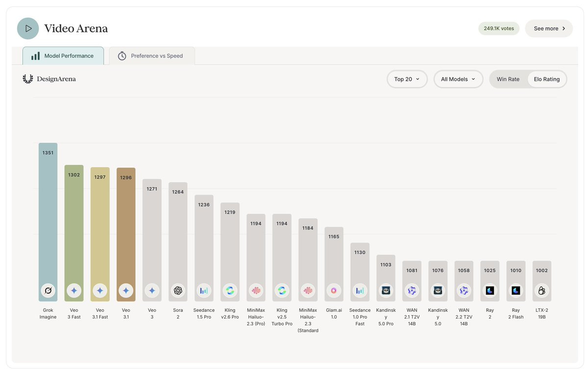This screenshot has height=376, width=588.
Task: Click the 1219 value on Kling v2.6 Pro bar
Action: (x=230, y=212)
